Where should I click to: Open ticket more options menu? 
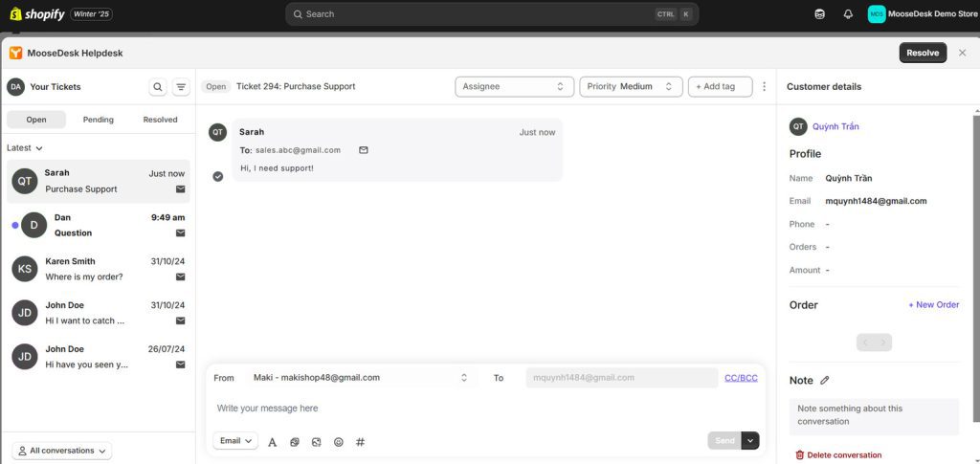click(x=764, y=87)
